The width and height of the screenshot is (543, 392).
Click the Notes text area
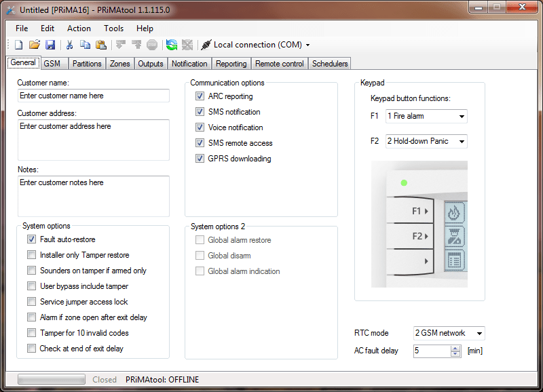click(x=94, y=196)
